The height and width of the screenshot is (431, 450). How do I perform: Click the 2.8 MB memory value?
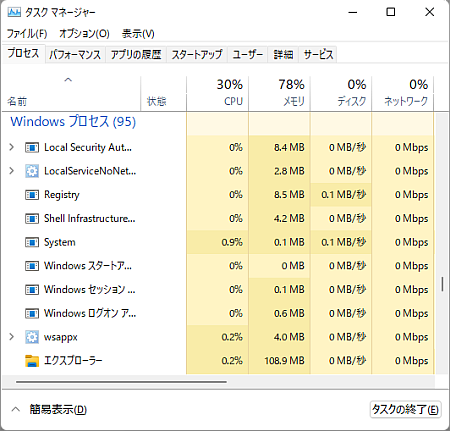tap(289, 171)
